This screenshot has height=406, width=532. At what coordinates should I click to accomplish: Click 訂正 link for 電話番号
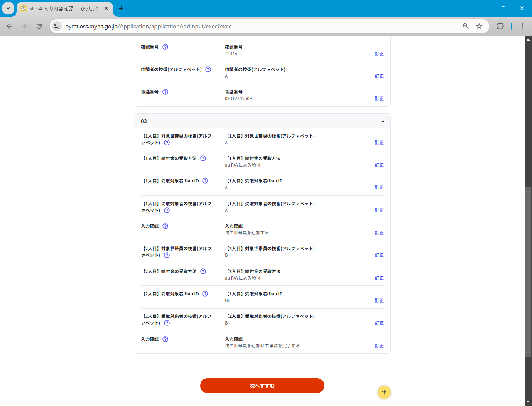click(x=379, y=99)
